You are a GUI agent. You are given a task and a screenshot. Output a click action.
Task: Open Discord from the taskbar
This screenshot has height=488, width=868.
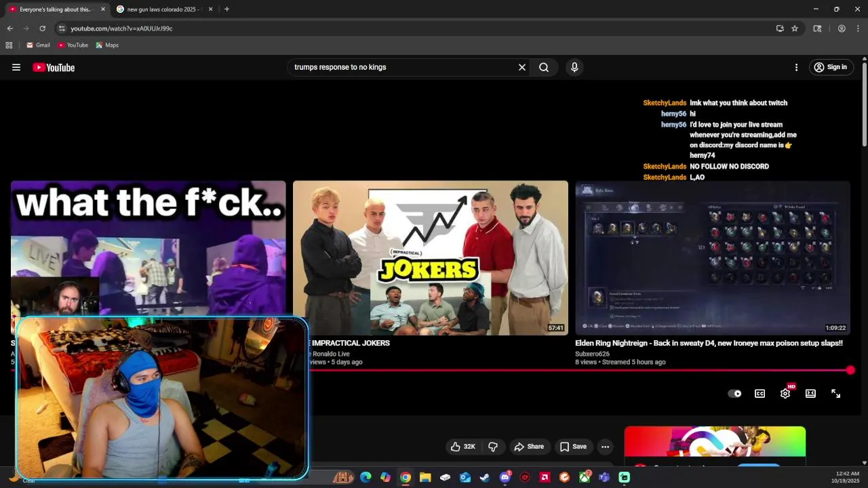pos(505,477)
